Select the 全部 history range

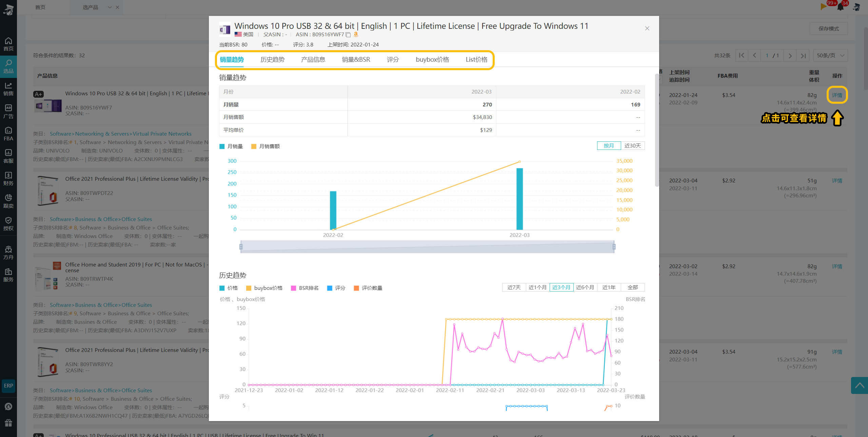[x=633, y=287]
